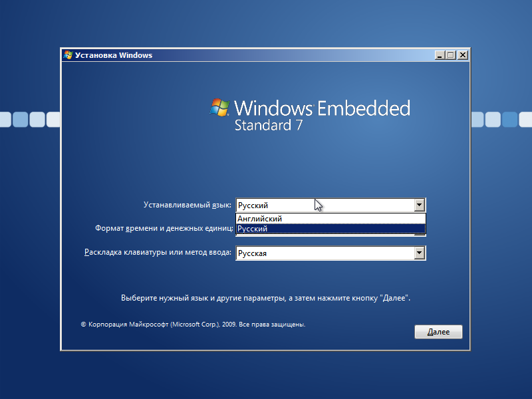The height and width of the screenshot is (399, 532).
Task: Click the Устанавливаемый язык label
Action: [x=188, y=205]
